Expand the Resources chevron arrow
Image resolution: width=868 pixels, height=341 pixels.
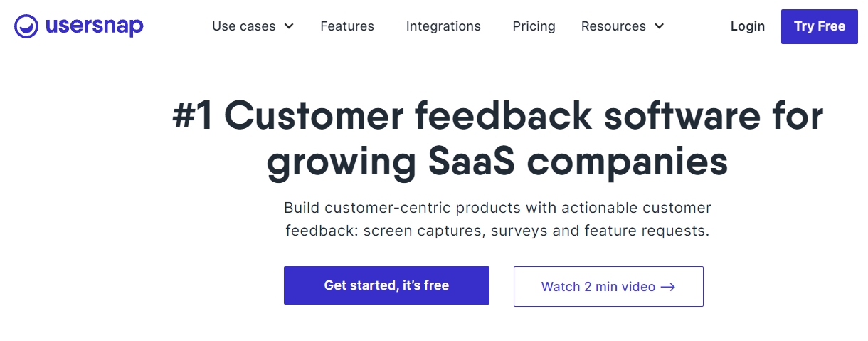click(659, 26)
